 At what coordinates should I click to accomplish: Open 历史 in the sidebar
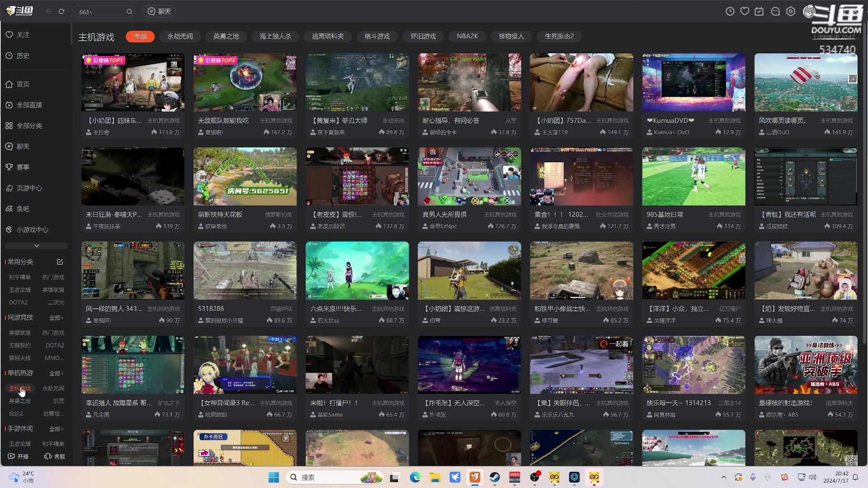pos(18,56)
